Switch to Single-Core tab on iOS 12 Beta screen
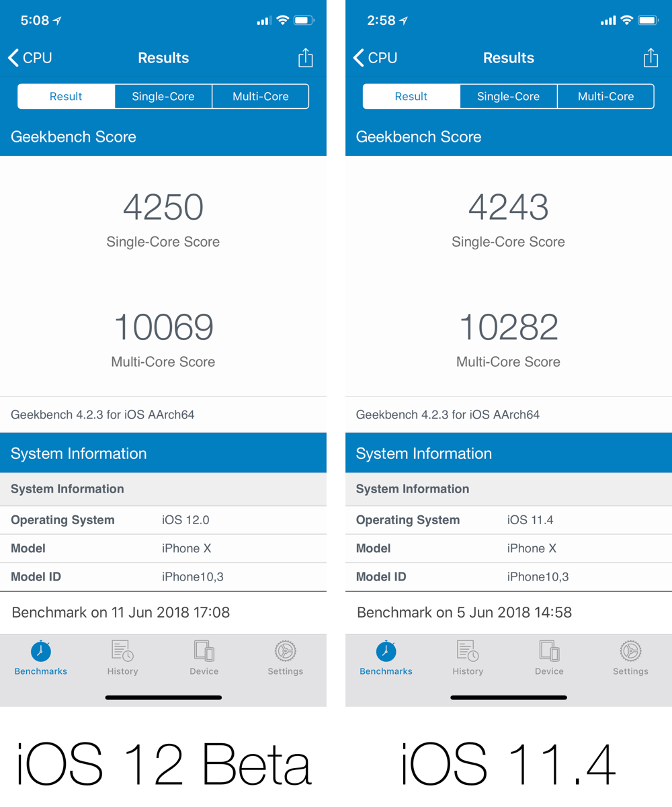The image size is (672, 807). point(163,96)
